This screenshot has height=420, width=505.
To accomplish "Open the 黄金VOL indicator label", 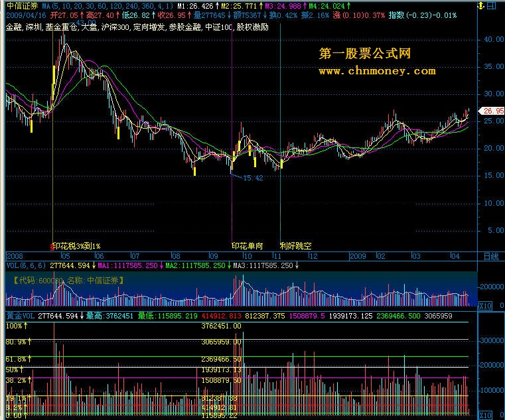I will [21, 316].
